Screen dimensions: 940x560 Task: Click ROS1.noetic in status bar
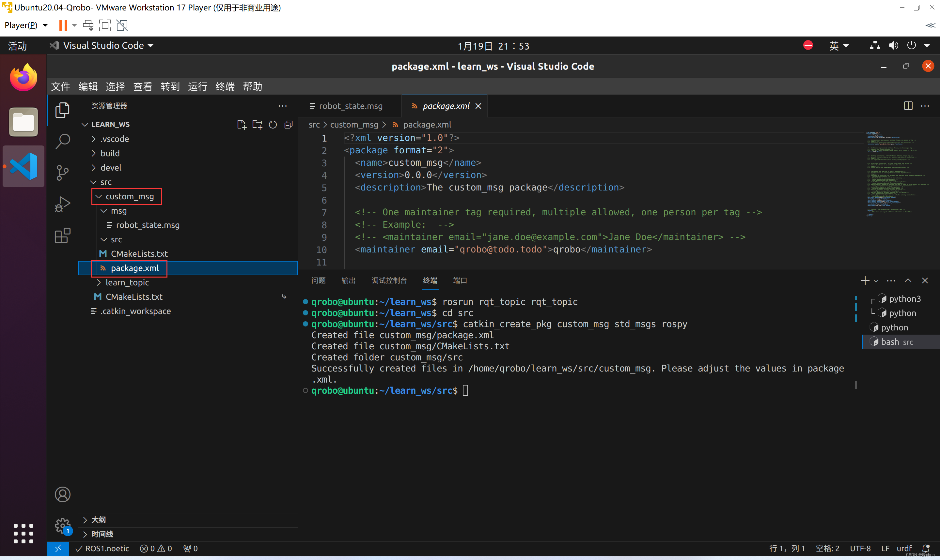tap(102, 548)
